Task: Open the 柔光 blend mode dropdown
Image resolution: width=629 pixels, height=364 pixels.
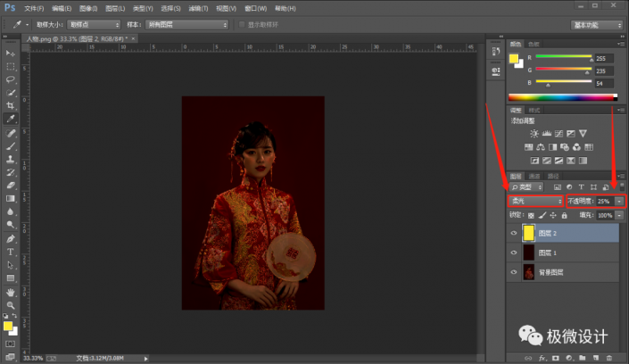Action: tap(535, 202)
